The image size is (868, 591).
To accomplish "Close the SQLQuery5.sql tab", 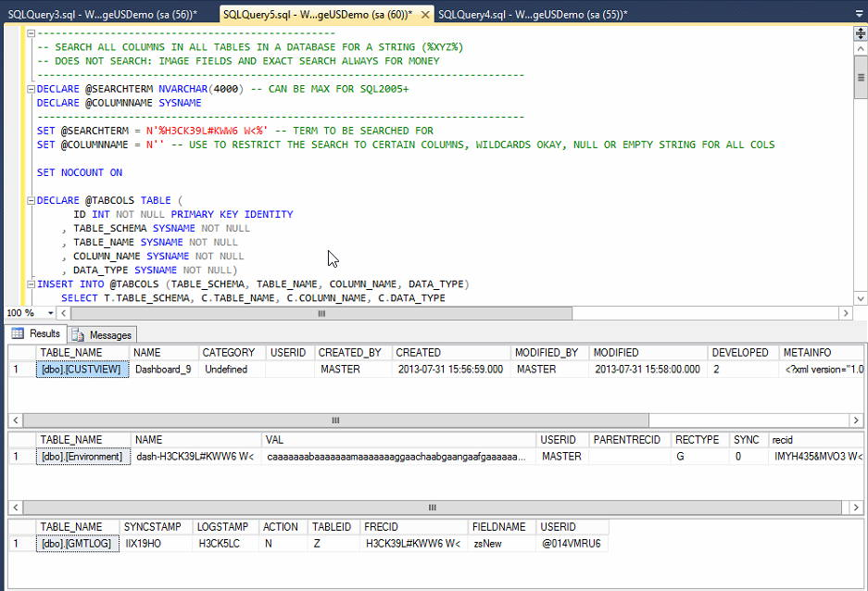I will point(424,14).
